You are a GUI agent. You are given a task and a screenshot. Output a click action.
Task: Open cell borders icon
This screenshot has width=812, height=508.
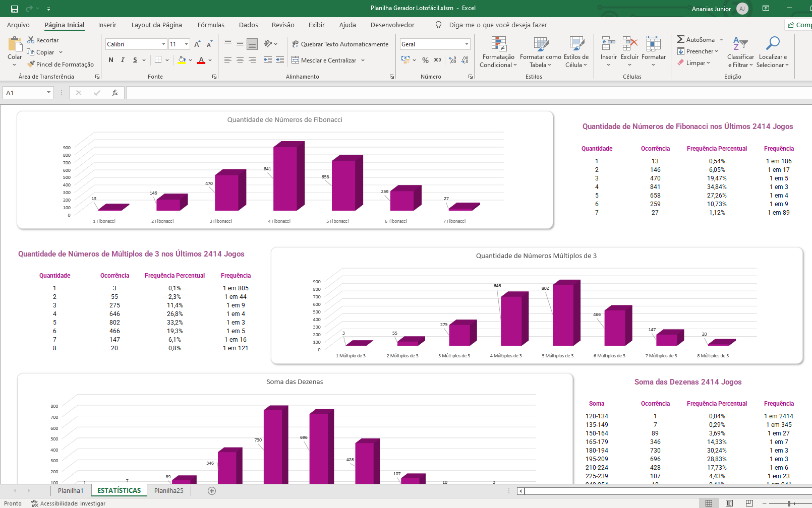point(158,60)
